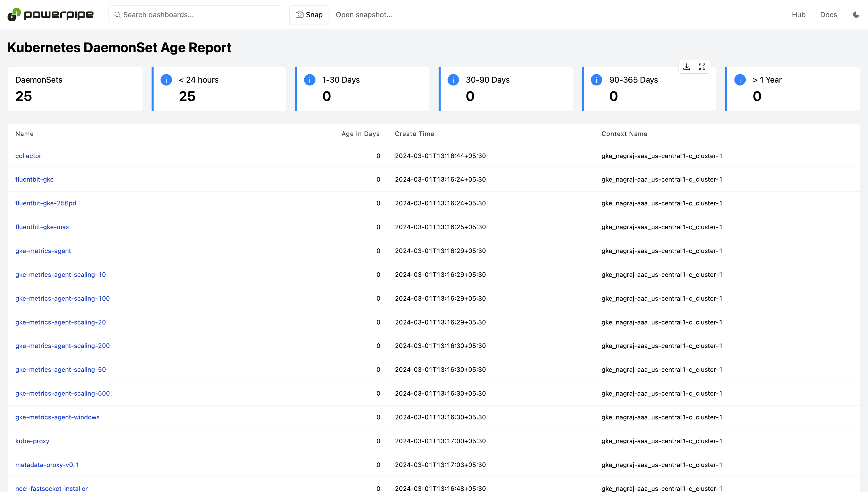Open fluentbit-gke-max DaemonSet link
The width and height of the screenshot is (868, 492).
[42, 227]
